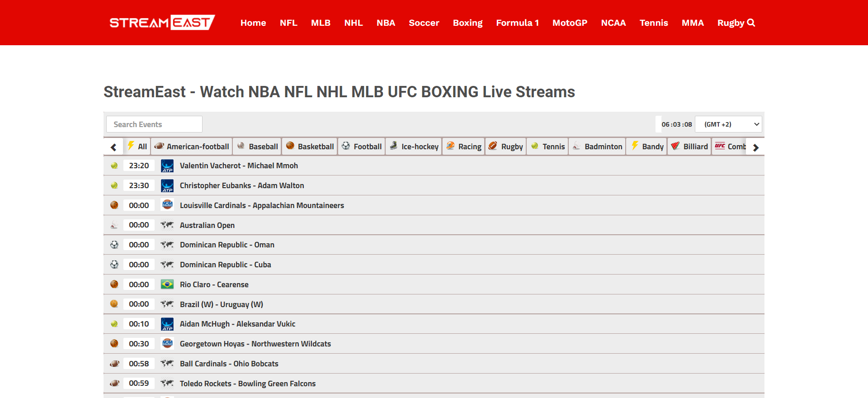
Task: Click world map icon beside Dominican Republic - Cuba
Action: tap(167, 264)
